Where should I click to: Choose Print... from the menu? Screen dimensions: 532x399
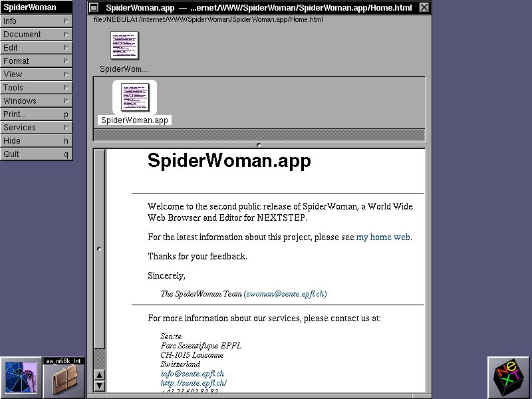pos(37,114)
